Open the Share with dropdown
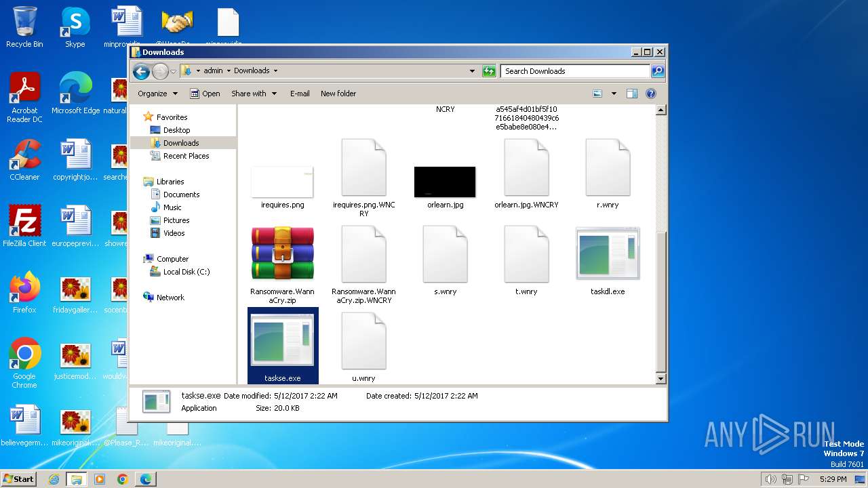 click(254, 94)
